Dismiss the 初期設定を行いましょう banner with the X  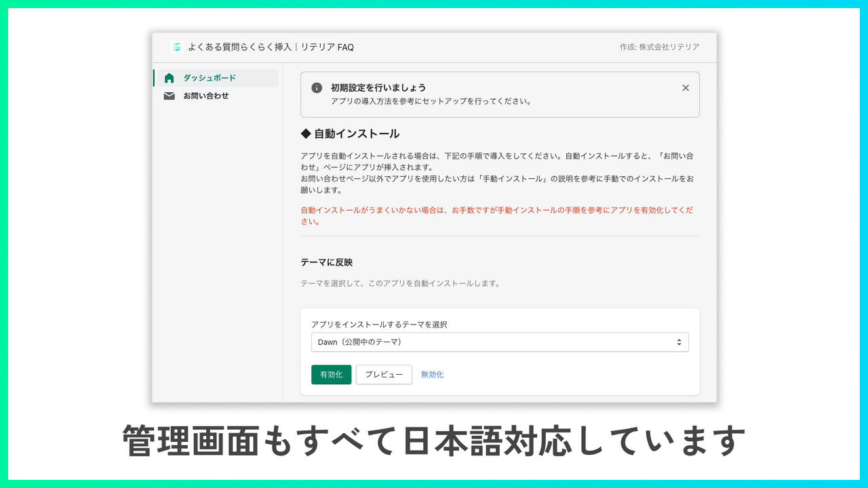point(686,87)
